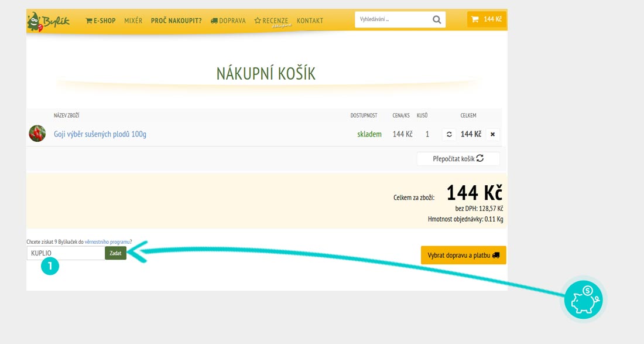Viewport: 644px width, 344px height.
Task: Click the teal piggy bank icon
Action: pyautogui.click(x=583, y=299)
